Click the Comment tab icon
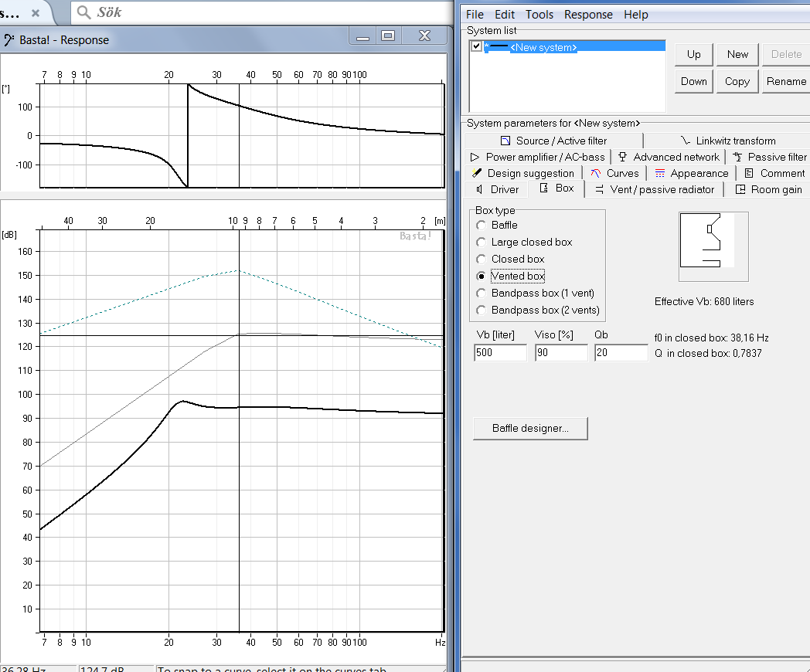 (x=749, y=173)
